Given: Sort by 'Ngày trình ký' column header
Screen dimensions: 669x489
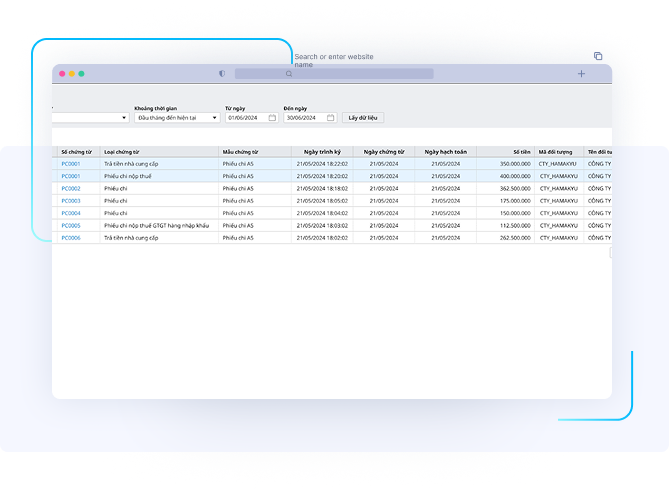Looking at the screenshot, I should point(322,151).
